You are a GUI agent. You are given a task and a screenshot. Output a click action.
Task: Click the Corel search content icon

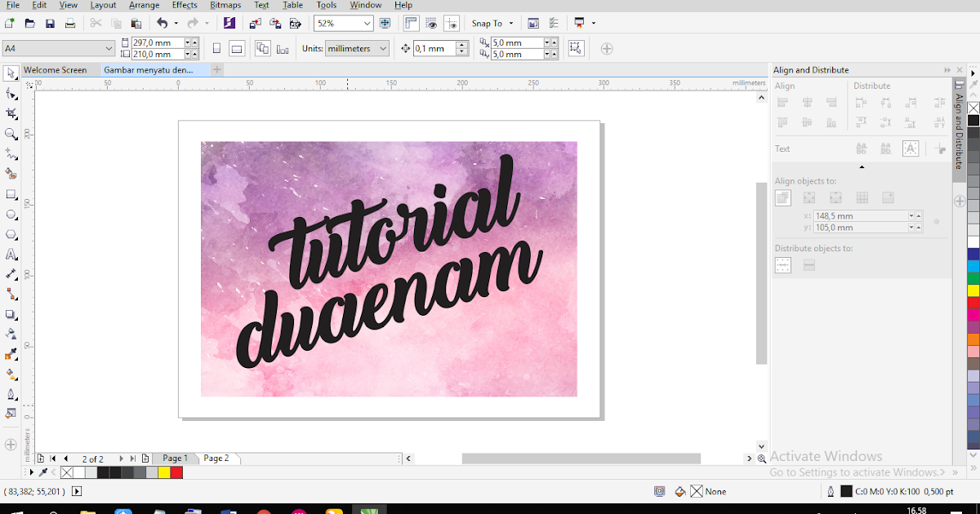229,24
